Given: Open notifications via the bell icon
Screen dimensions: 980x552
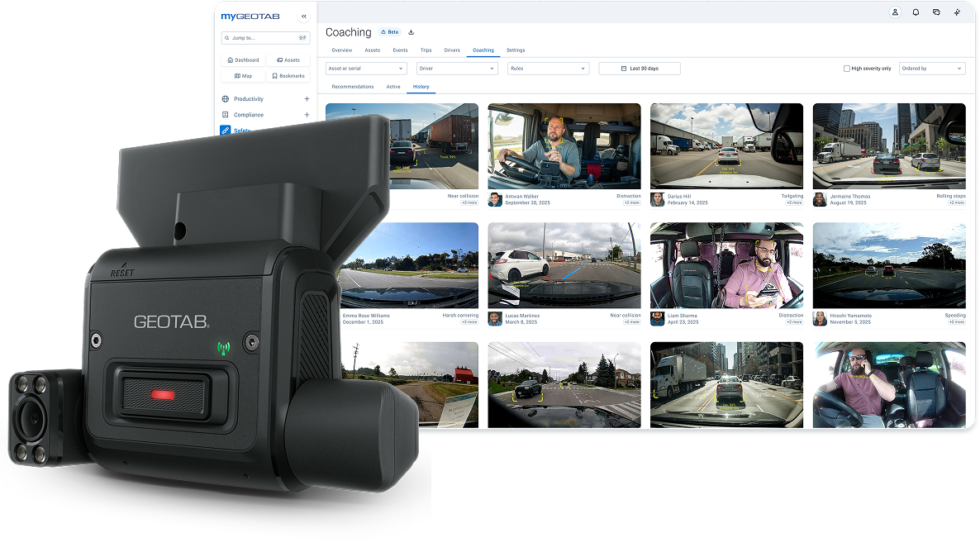Looking at the screenshot, I should 916,12.
